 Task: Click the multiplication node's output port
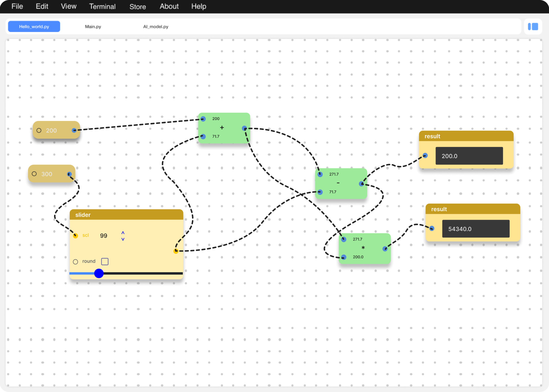(385, 249)
